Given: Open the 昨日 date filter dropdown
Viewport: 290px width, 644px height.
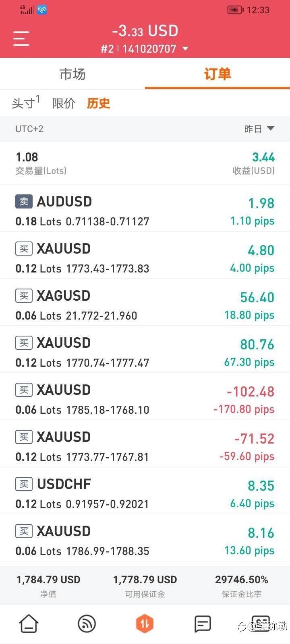Looking at the screenshot, I should 259,129.
